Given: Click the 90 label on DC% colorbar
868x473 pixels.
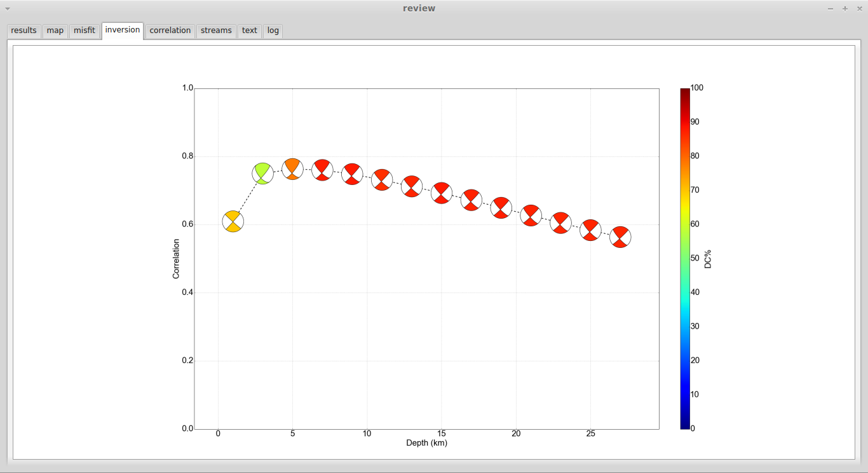Looking at the screenshot, I should (696, 122).
